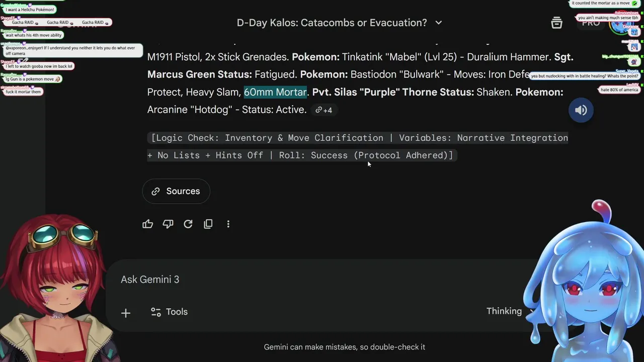
Task: Regenerate the Gemini response
Action: tap(188, 224)
